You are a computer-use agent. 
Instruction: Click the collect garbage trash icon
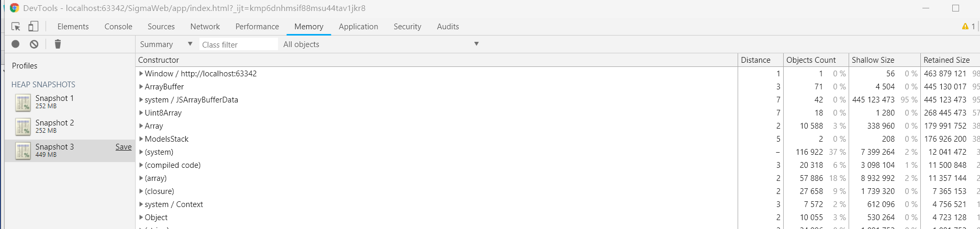58,44
